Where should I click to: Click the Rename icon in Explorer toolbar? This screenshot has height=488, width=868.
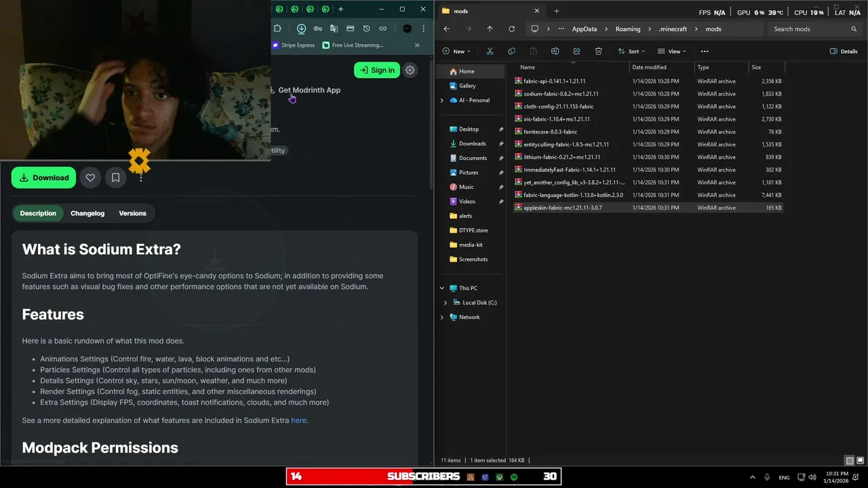[x=555, y=51]
